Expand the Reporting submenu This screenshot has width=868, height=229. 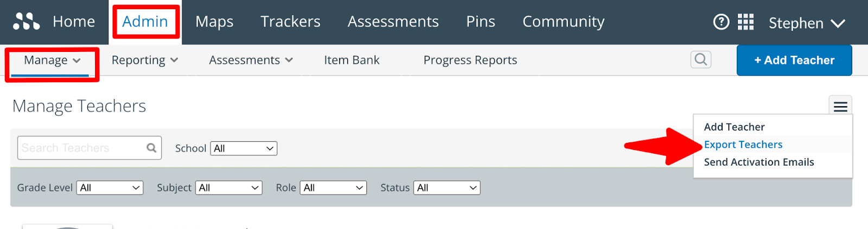click(144, 60)
